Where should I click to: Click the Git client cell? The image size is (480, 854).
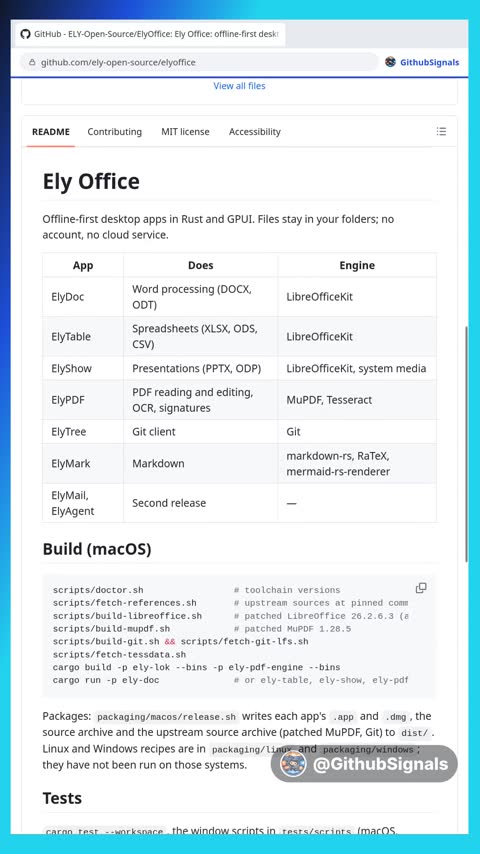pyautogui.click(x=200, y=431)
